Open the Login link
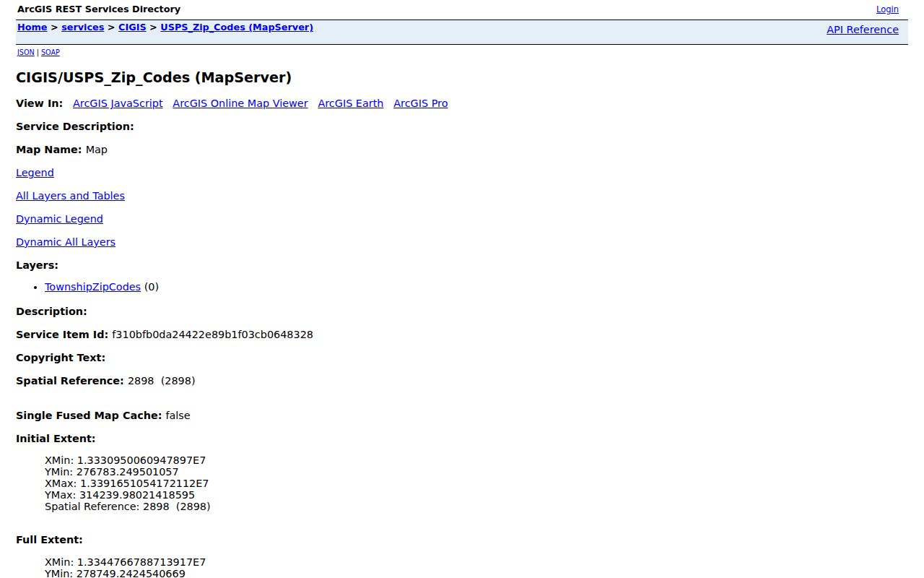 tap(887, 9)
